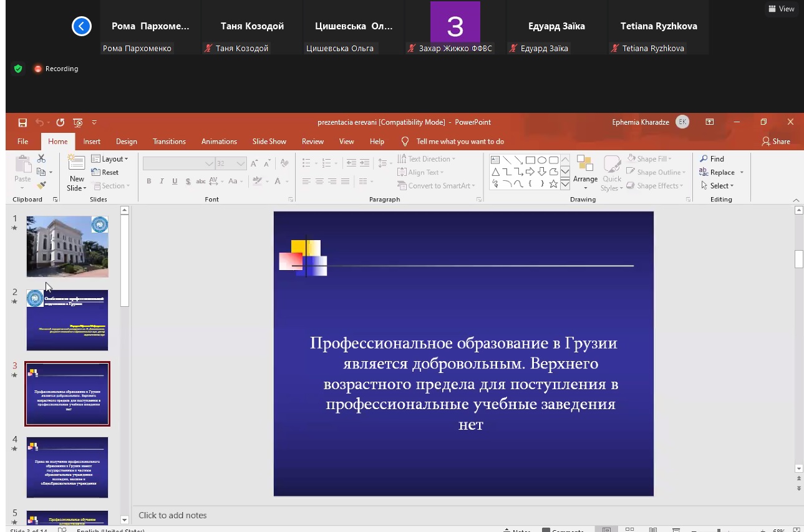Clear all formatting icon
The image size is (804, 532).
[x=284, y=163]
